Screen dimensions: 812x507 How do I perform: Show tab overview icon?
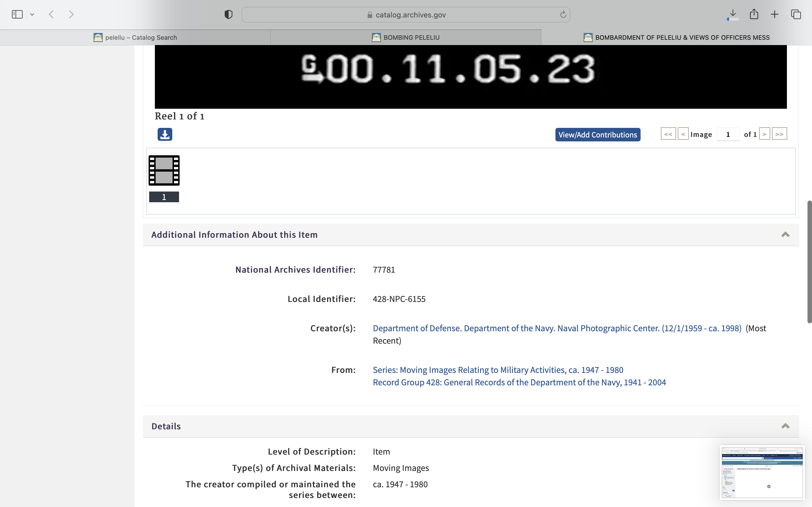[x=796, y=14]
